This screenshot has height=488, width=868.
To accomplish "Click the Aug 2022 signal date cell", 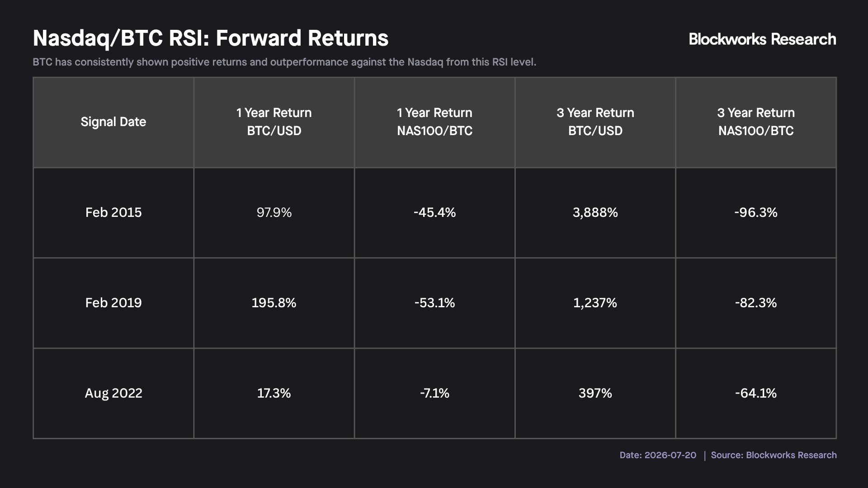I will click(113, 394).
